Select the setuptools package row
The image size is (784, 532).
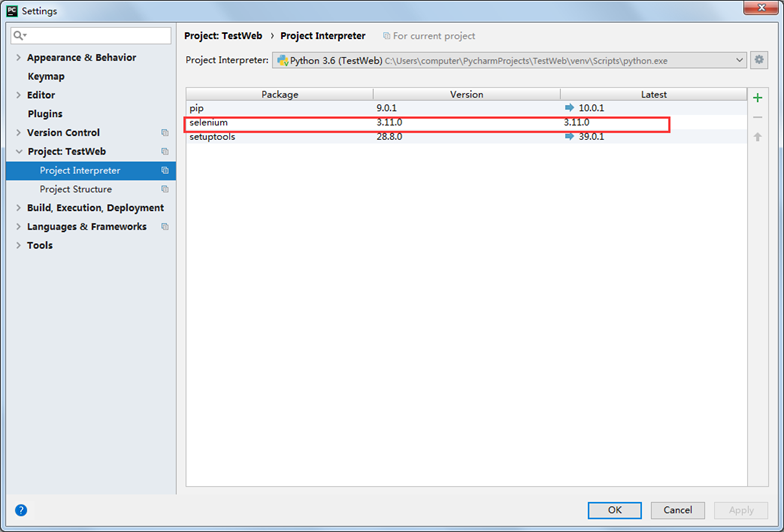[x=466, y=136]
